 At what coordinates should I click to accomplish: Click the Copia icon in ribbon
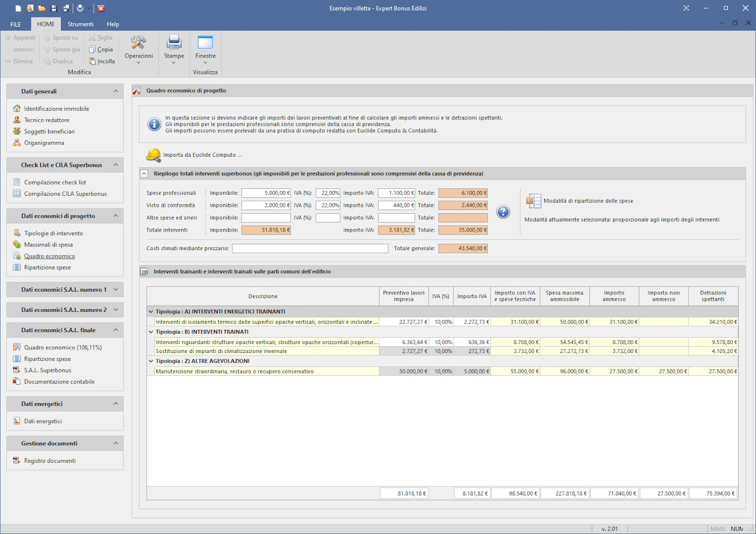coord(92,50)
